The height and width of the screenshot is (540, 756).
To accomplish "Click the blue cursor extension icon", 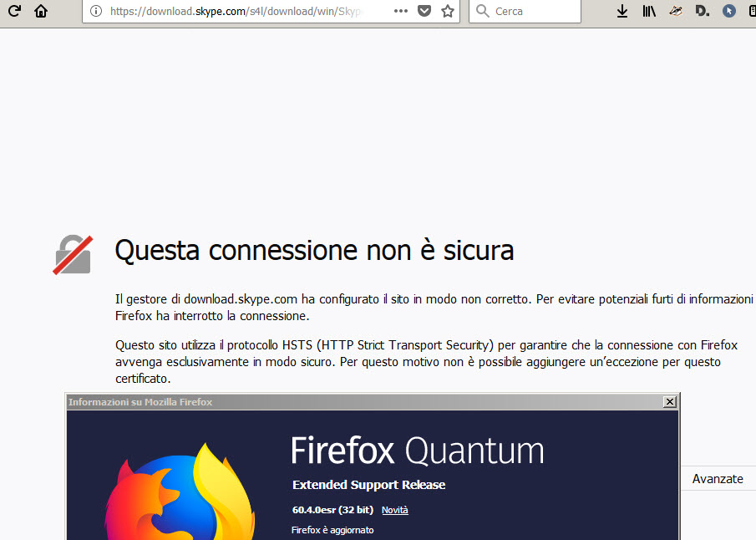I will 729,11.
